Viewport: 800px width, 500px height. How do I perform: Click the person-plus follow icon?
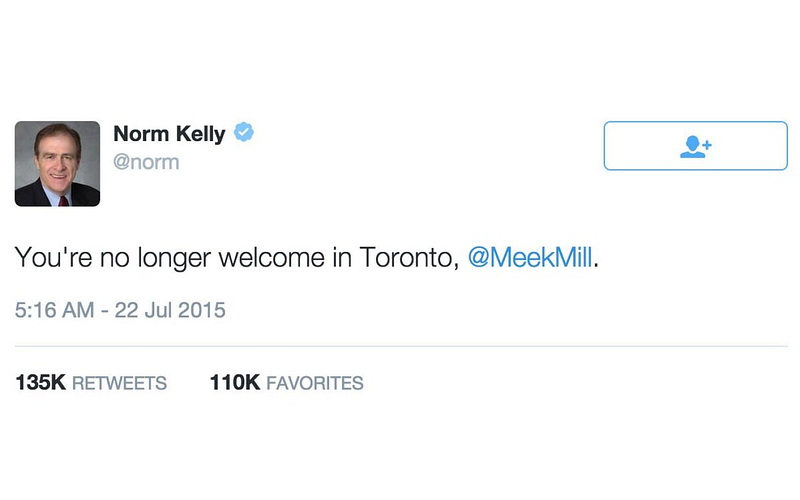click(x=695, y=146)
